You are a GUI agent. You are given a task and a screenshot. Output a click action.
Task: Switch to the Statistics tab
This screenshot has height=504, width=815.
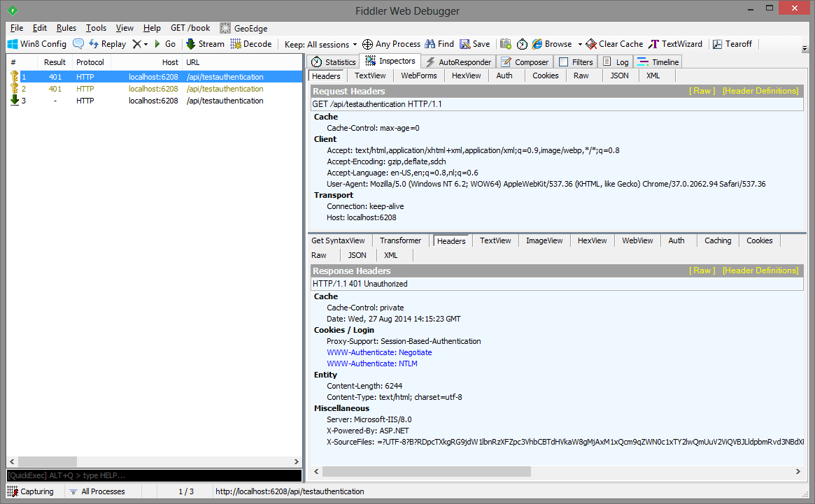pyautogui.click(x=333, y=62)
